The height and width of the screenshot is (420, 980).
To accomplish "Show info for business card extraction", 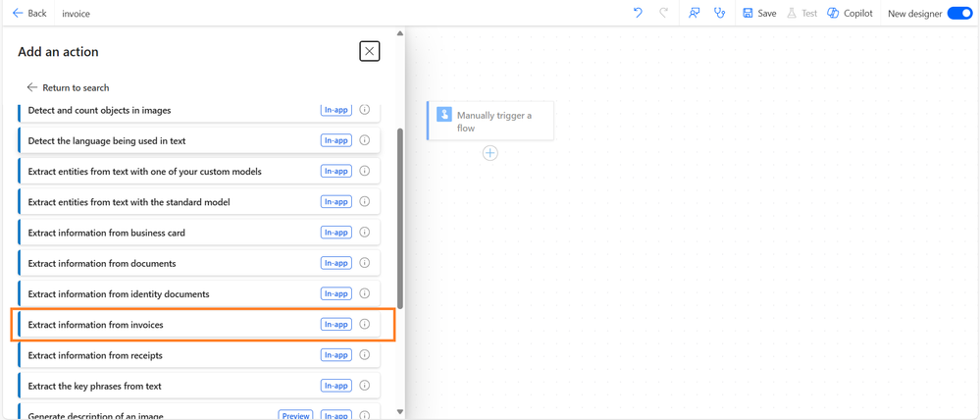I will pos(365,233).
